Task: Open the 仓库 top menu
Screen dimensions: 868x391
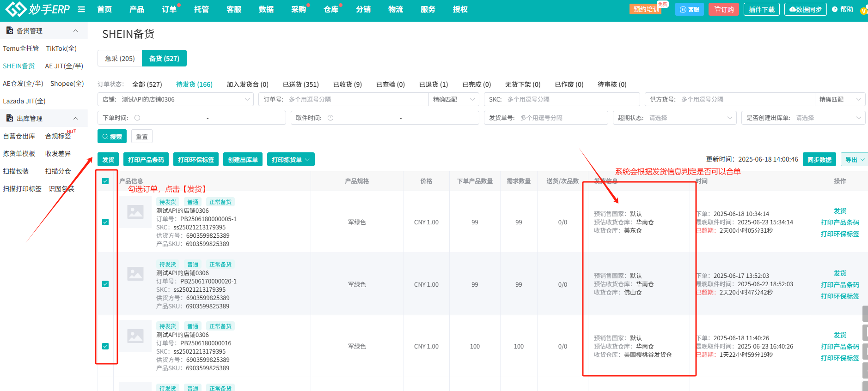Action: click(331, 9)
